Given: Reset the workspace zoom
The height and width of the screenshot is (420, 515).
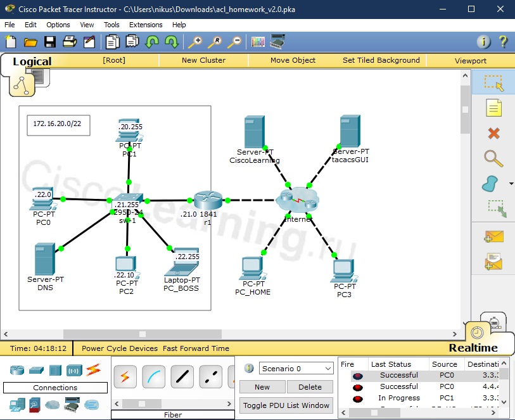Looking at the screenshot, I should (x=215, y=42).
